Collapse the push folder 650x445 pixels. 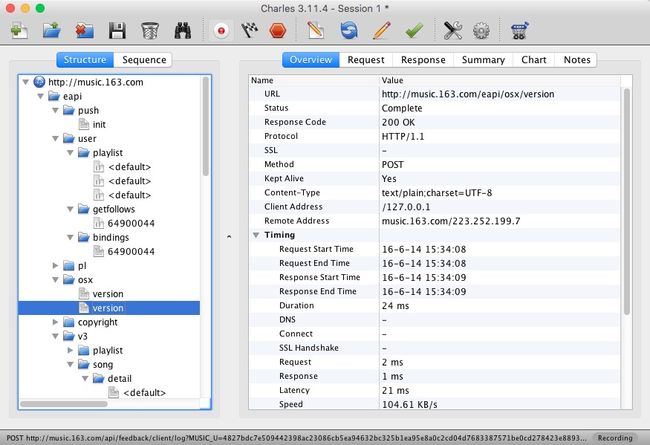pyautogui.click(x=55, y=110)
